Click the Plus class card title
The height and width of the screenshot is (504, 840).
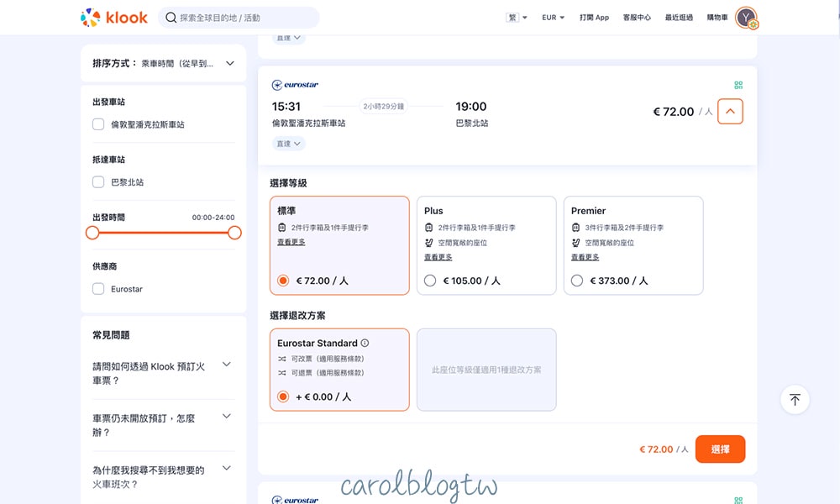click(433, 211)
